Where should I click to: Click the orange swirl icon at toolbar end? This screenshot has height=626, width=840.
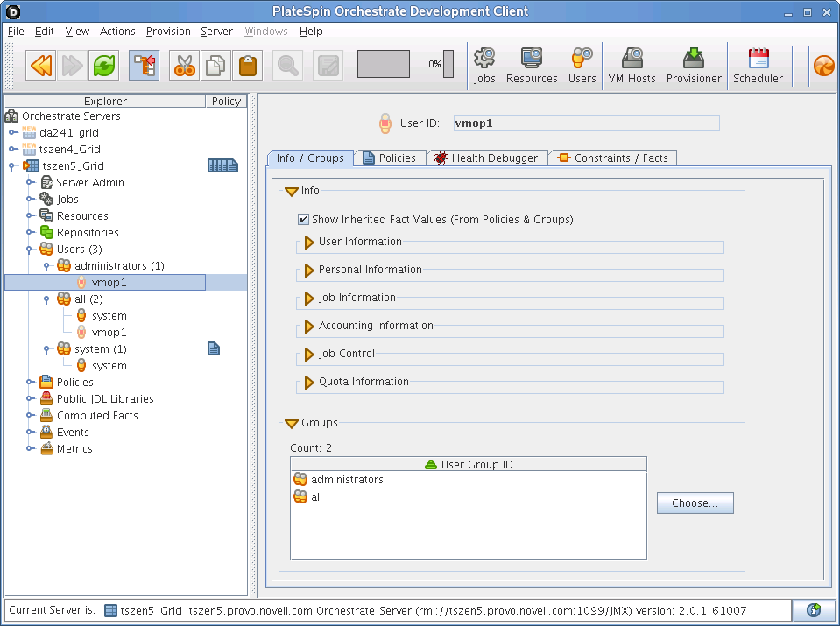click(x=823, y=67)
